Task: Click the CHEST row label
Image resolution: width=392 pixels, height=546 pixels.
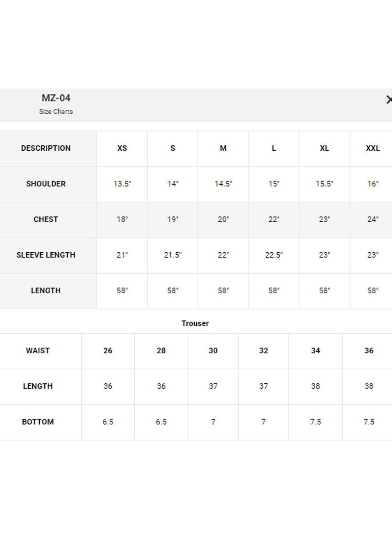Action: point(46,220)
